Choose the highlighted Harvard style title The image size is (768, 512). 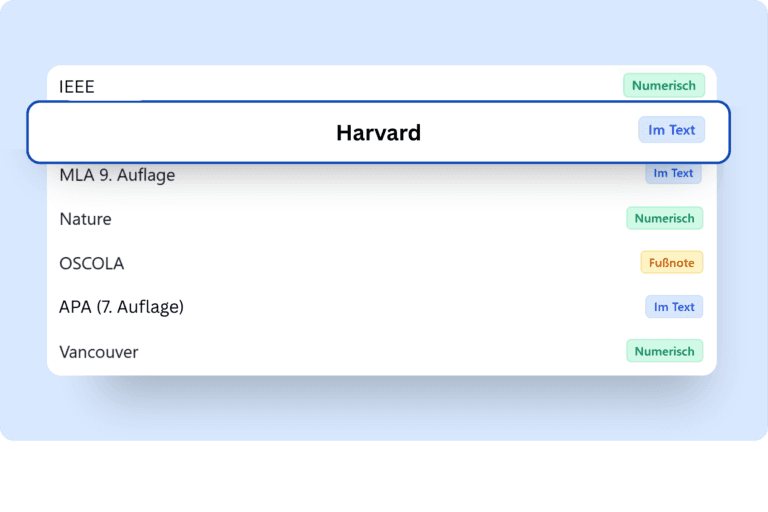pos(378,133)
